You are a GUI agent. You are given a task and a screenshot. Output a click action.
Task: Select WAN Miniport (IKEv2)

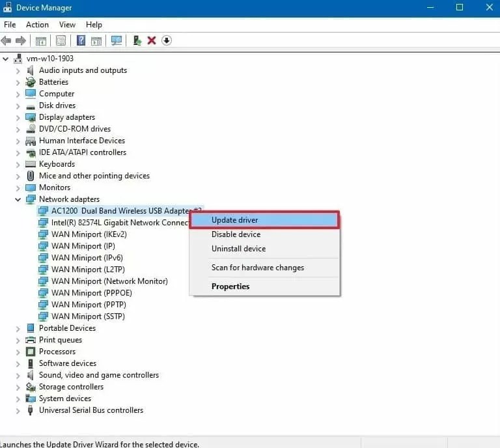coord(89,234)
